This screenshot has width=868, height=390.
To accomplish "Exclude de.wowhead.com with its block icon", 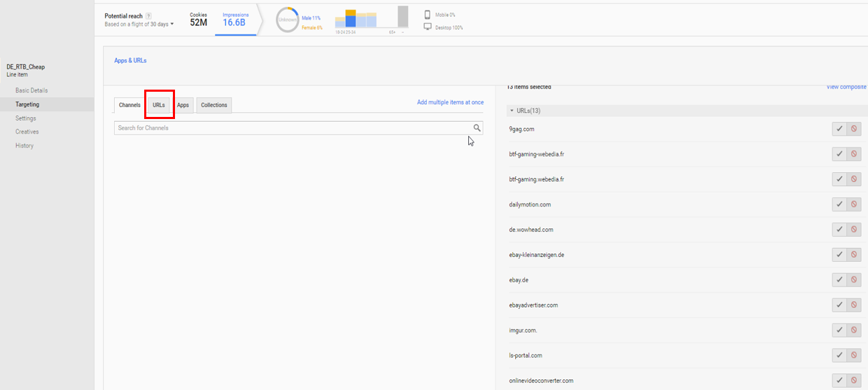I will 854,230.
